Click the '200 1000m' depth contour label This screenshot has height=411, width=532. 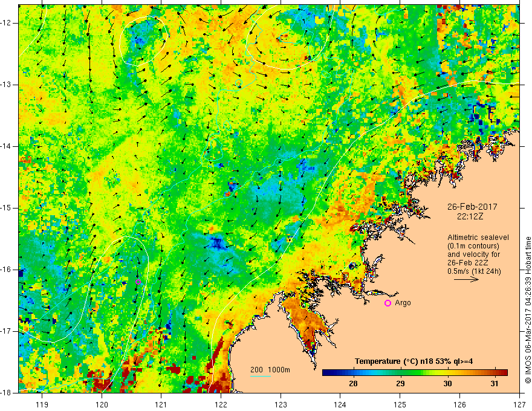270,370
